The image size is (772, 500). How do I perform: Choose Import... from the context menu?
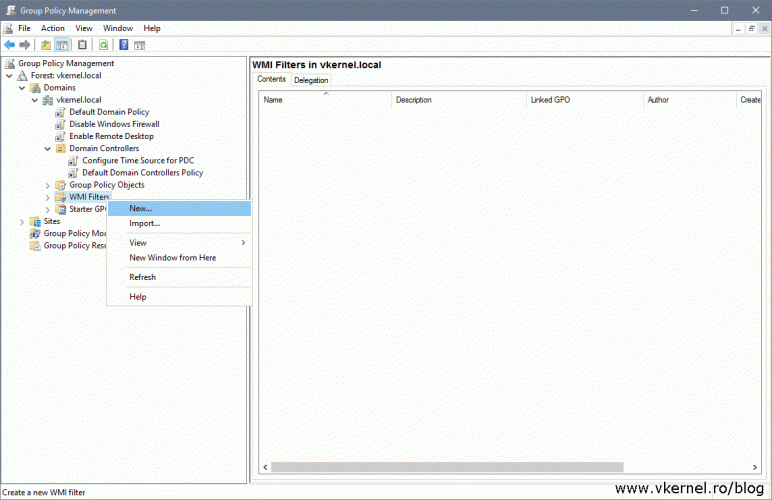pyautogui.click(x=179, y=223)
